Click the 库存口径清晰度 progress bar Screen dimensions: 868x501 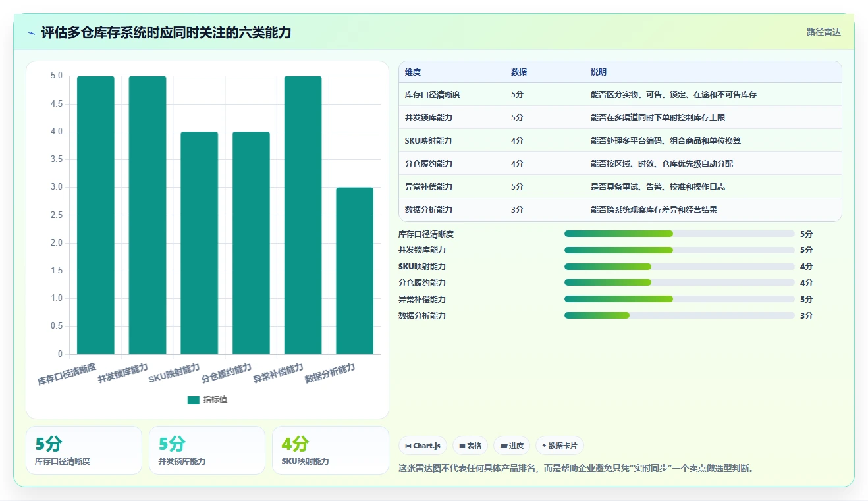pos(680,234)
